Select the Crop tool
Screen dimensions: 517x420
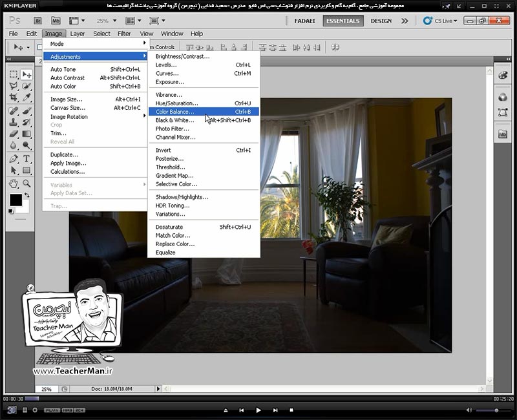point(13,98)
